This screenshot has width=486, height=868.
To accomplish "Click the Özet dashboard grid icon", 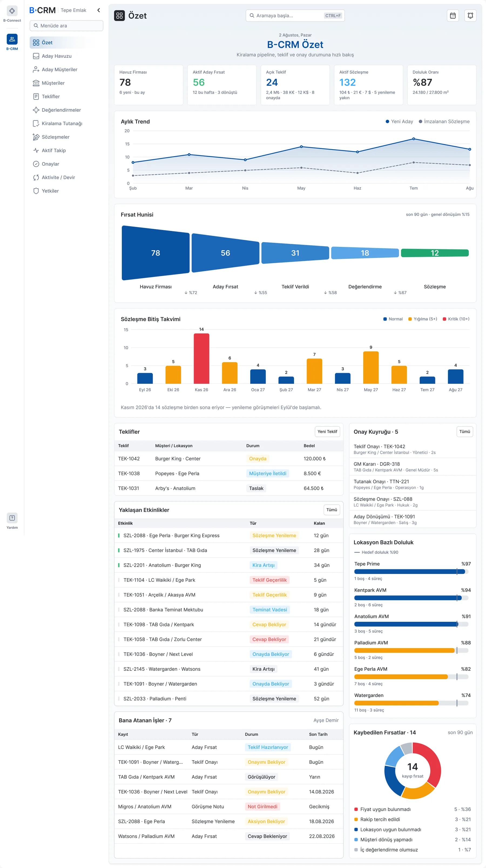I will click(119, 15).
